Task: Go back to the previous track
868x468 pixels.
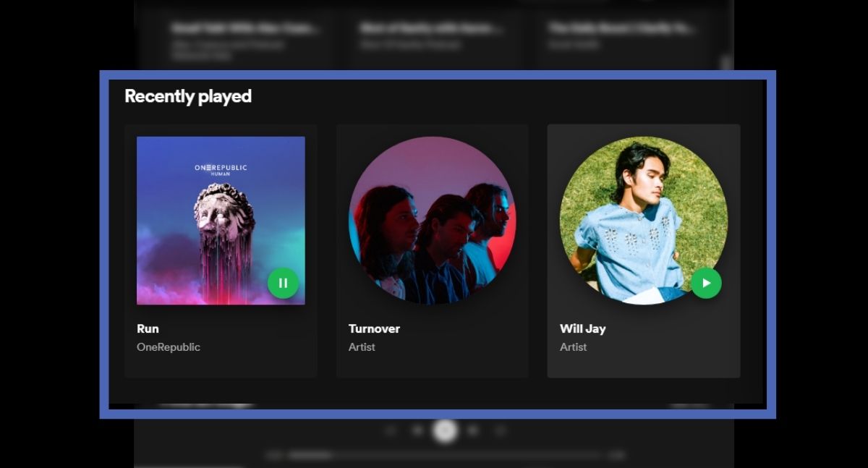Action: click(416, 430)
